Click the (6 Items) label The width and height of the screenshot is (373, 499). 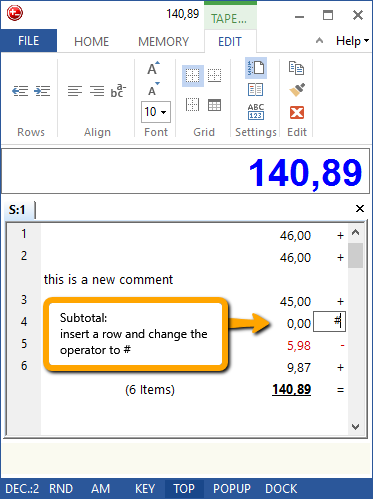point(150,389)
